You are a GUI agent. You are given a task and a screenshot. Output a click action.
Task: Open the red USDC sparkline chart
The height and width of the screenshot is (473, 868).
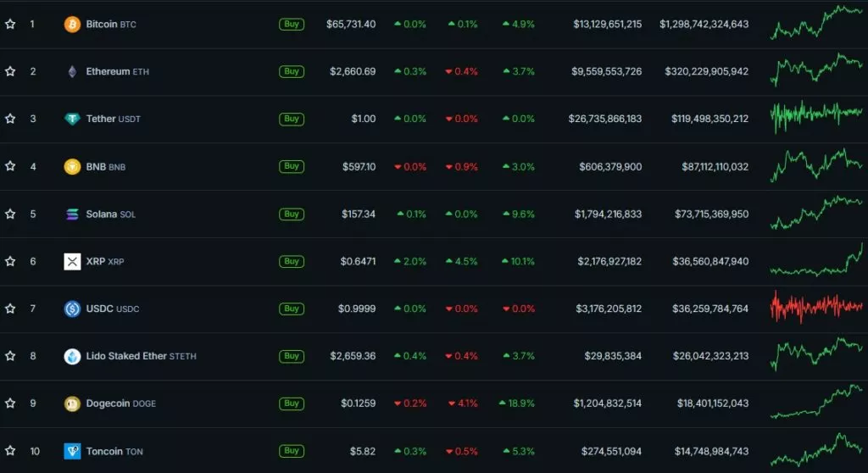coord(815,307)
